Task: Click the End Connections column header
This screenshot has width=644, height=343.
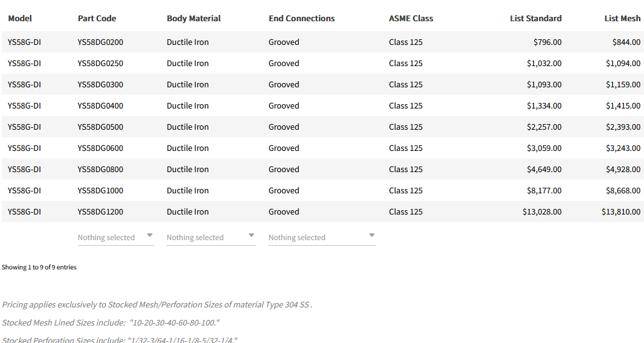Action: (x=301, y=19)
